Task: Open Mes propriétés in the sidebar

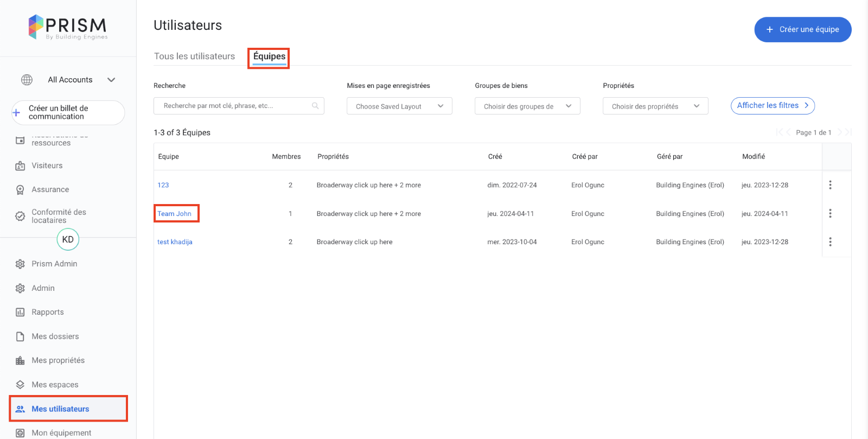Action: [58, 360]
